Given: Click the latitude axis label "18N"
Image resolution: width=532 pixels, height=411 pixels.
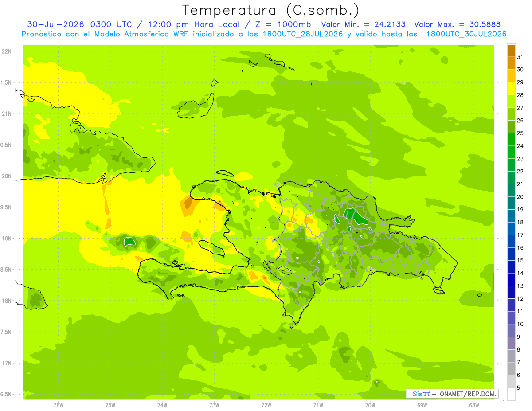Looking at the screenshot, I should [x=7, y=301].
